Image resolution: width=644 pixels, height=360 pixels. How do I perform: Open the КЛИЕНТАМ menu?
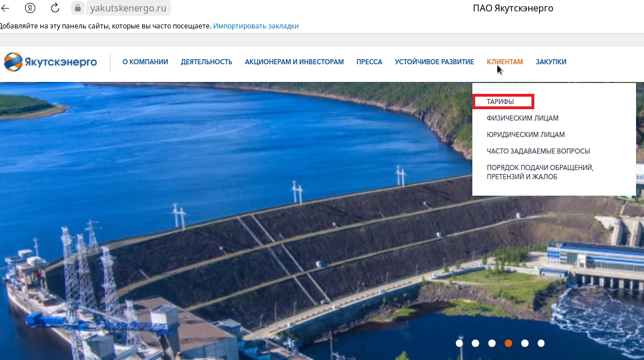(x=505, y=62)
